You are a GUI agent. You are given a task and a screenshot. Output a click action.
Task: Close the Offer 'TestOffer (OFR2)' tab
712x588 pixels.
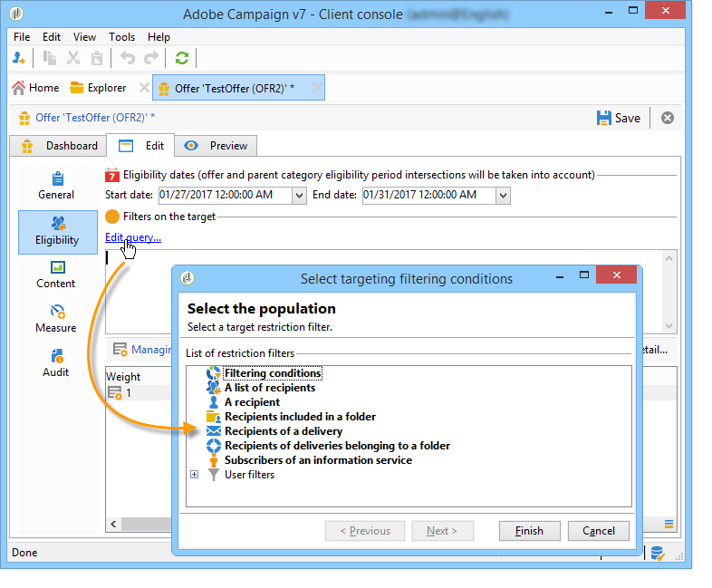[x=317, y=88]
